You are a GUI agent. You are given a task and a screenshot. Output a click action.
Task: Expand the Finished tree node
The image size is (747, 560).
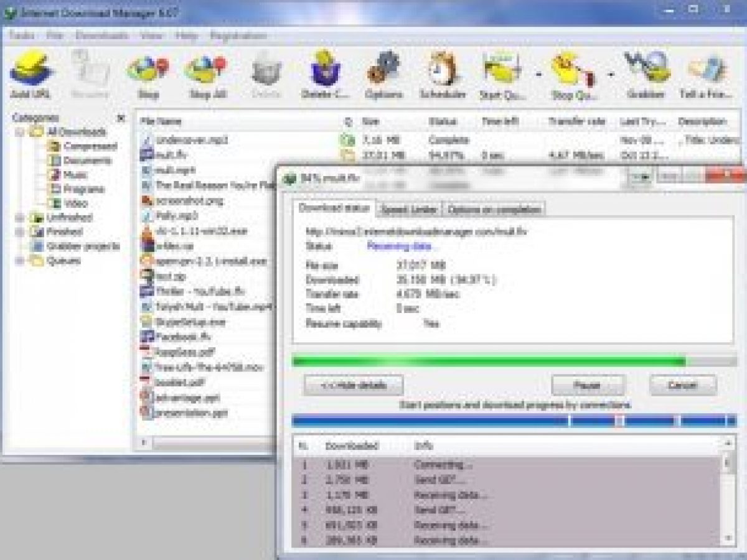tap(19, 232)
